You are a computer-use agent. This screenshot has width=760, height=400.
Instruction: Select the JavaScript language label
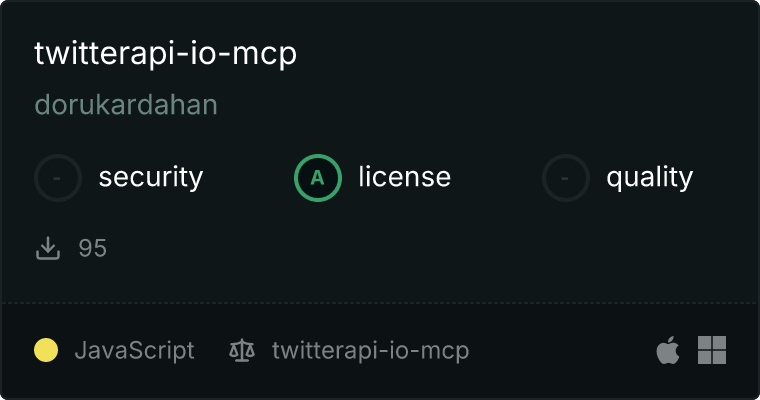[134, 351]
